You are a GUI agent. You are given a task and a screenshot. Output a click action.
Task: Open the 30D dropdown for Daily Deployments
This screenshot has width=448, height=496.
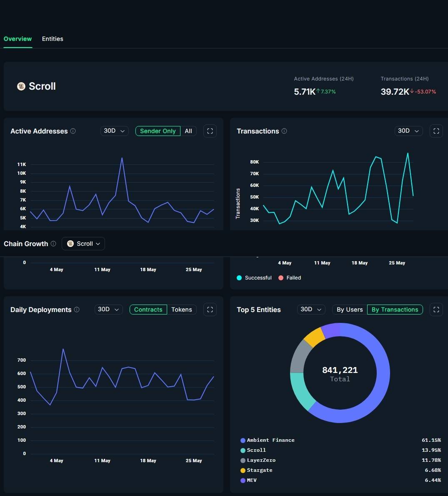coord(108,310)
